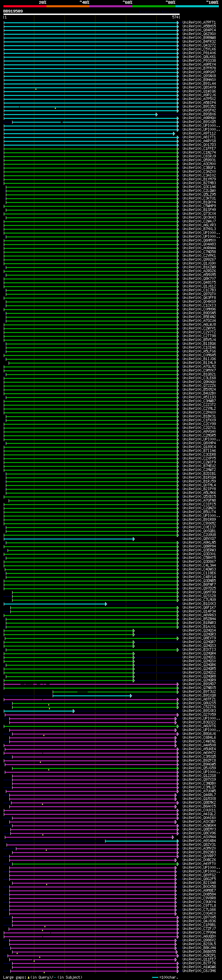Viewport: 222px width, 980px height.
Task: Select the UniRef100_C4L3A4 label
Action: point(199,566)
